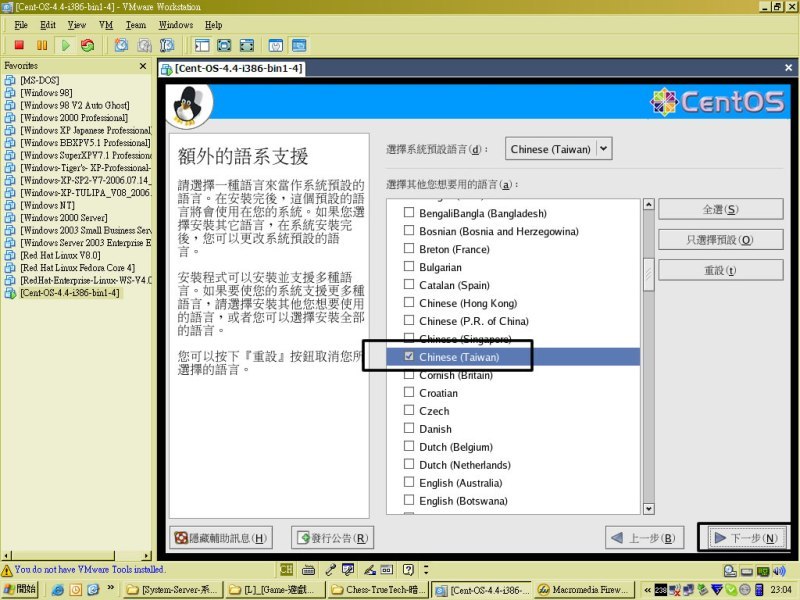Tick the English (Australia) checkbox
Image resolution: width=800 pixels, height=600 pixels.
pyautogui.click(x=409, y=482)
